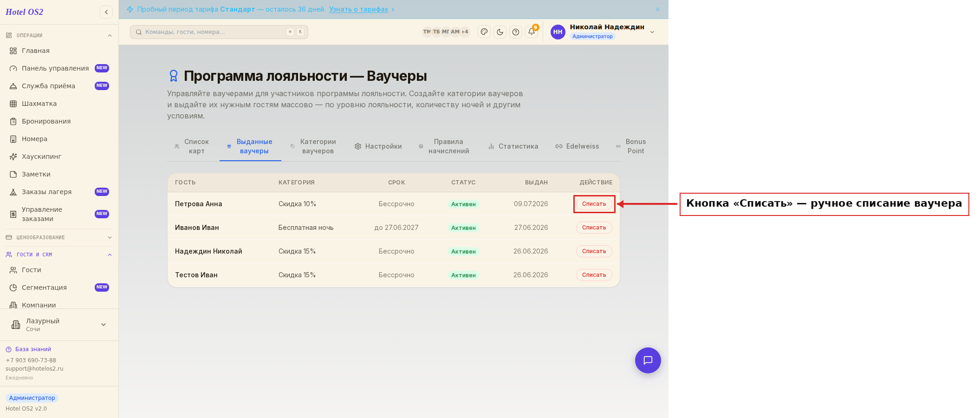Click Списать for Иванов Иван
980x418 pixels.
[594, 228]
